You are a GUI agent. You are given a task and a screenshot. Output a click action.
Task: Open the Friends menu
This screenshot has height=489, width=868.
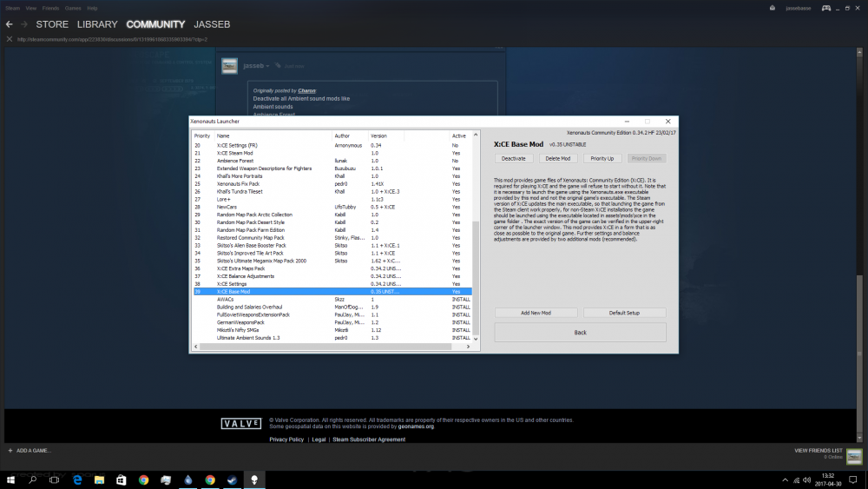[50, 9]
